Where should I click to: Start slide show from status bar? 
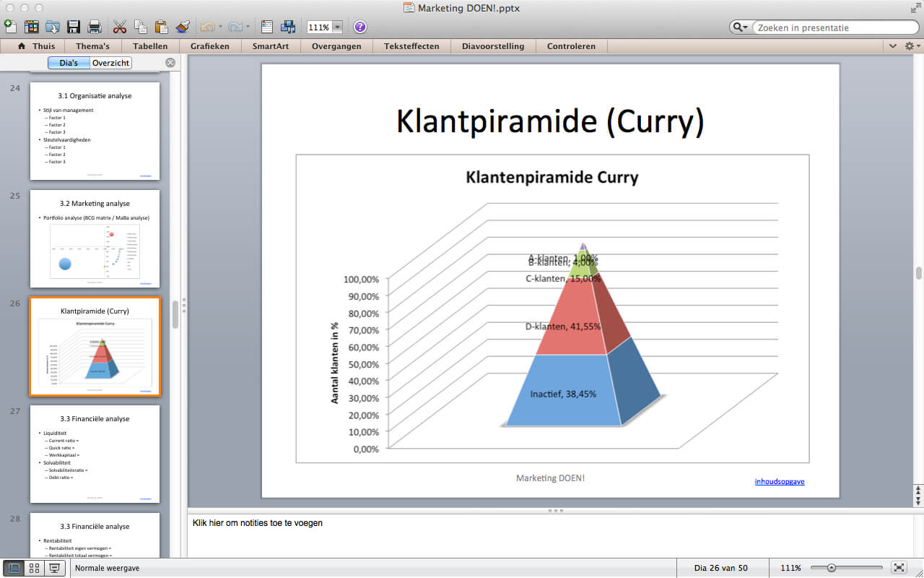(x=54, y=568)
